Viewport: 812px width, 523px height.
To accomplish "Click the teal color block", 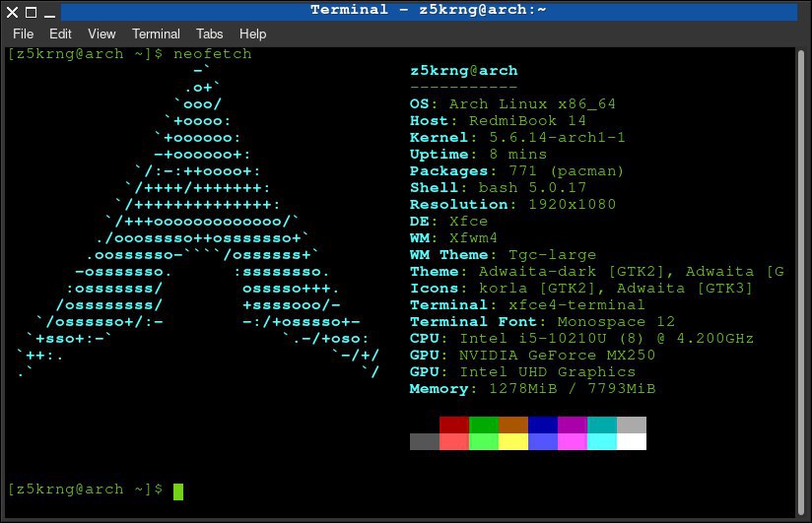I will pos(602,425).
